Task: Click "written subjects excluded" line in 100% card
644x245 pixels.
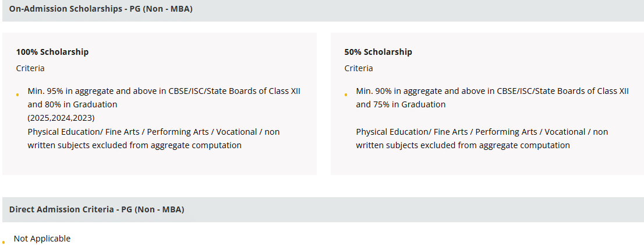Action: [135, 145]
